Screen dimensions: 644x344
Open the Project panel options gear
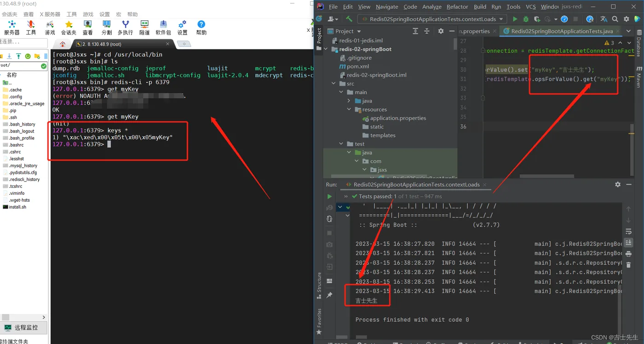click(x=441, y=31)
